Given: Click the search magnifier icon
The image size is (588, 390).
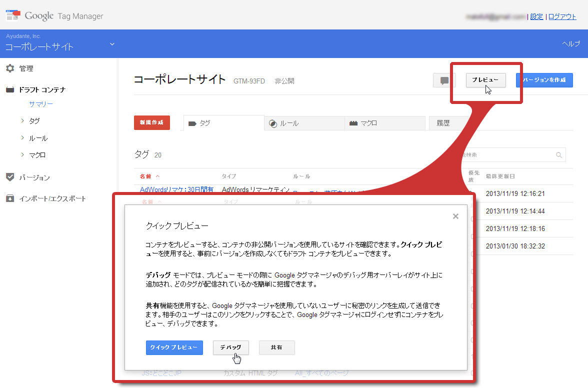Looking at the screenshot, I should [559, 155].
